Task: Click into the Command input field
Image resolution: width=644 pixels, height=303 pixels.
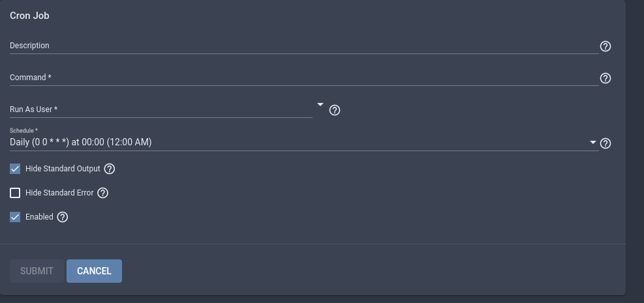Action: coord(304,78)
